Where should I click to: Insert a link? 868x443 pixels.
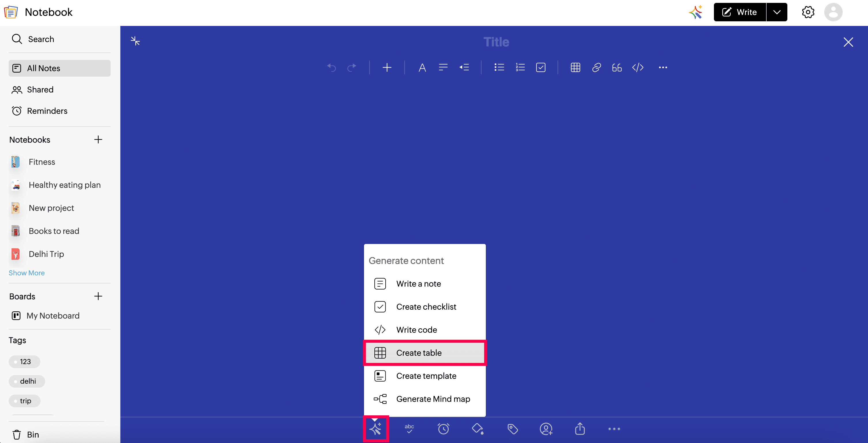pyautogui.click(x=596, y=67)
